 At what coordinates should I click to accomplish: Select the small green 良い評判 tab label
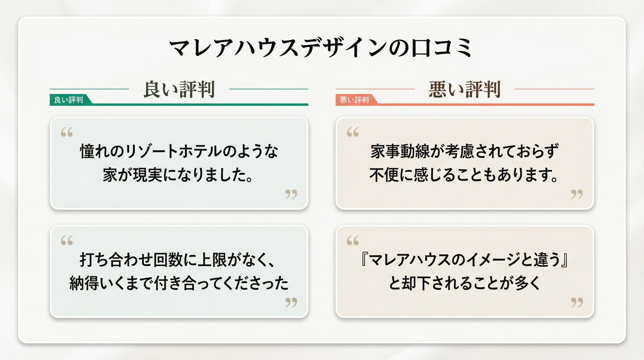pos(69,100)
